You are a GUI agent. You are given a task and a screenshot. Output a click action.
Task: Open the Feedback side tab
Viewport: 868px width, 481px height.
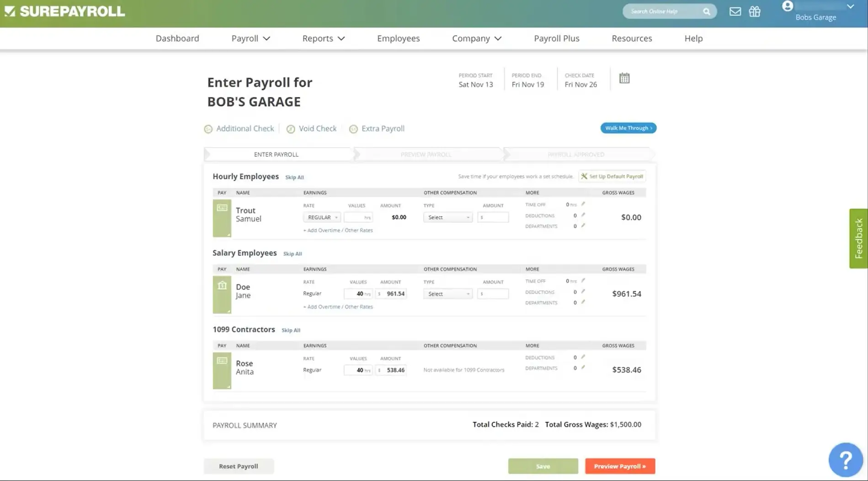pos(858,239)
